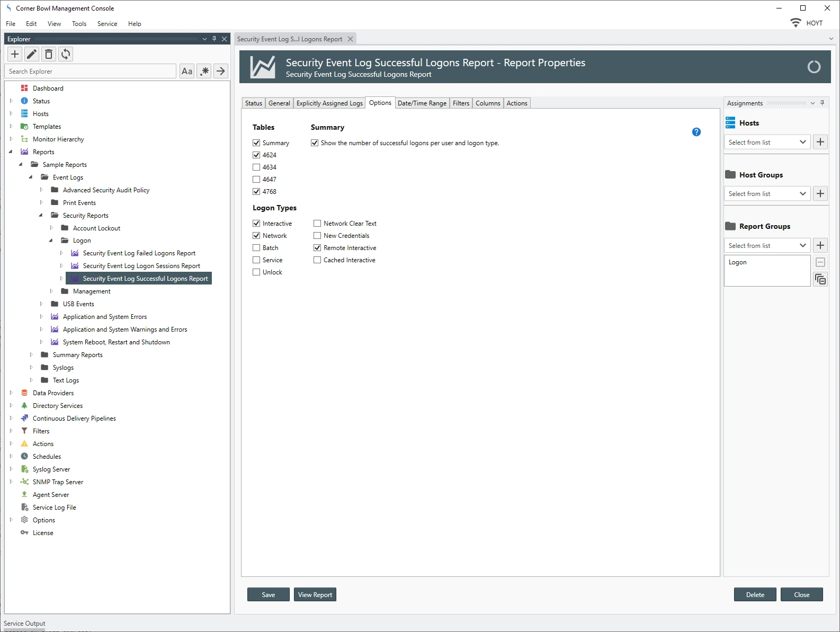840x632 pixels.
Task: Click the plus icon next to Host Groups list
Action: pyautogui.click(x=820, y=194)
